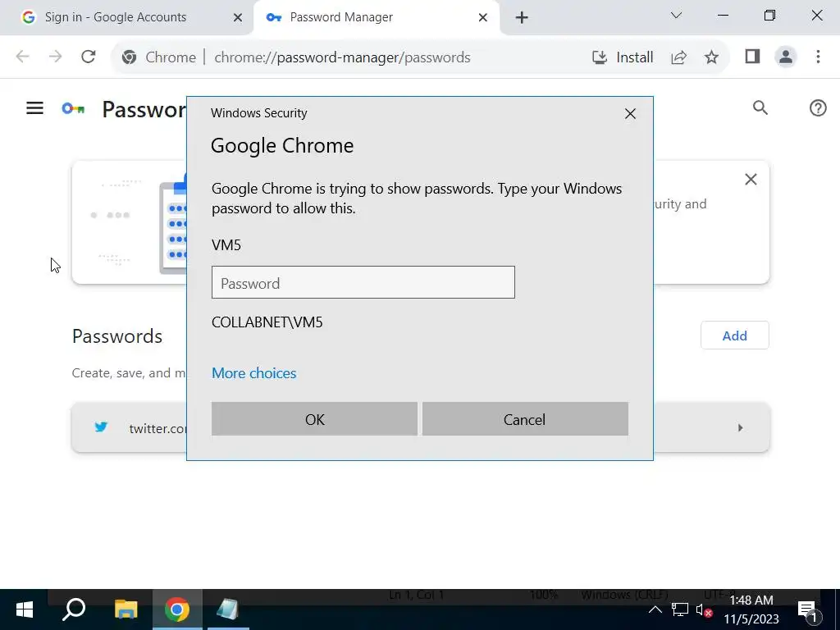This screenshot has height=630, width=840.
Task: Click the taskbar clock showing 1:48 AM
Action: click(x=751, y=609)
